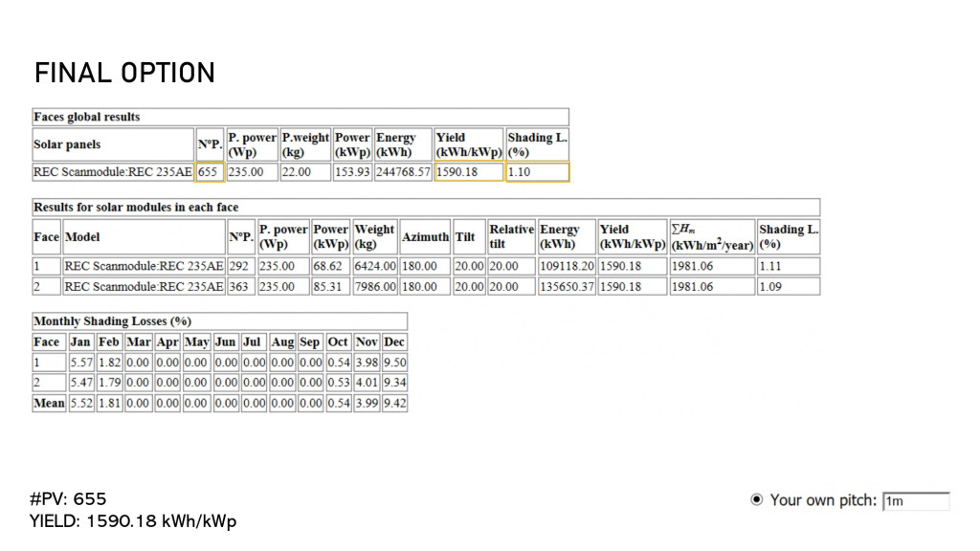980x551 pixels.
Task: Click the 9.50 December loss cell
Action: tap(394, 363)
